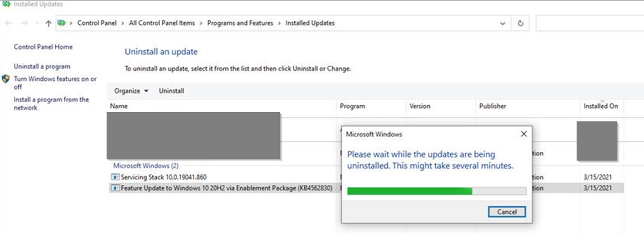Click All Control Panel Items breadcrumb
Image resolution: width=644 pixels, height=235 pixels.
162,23
